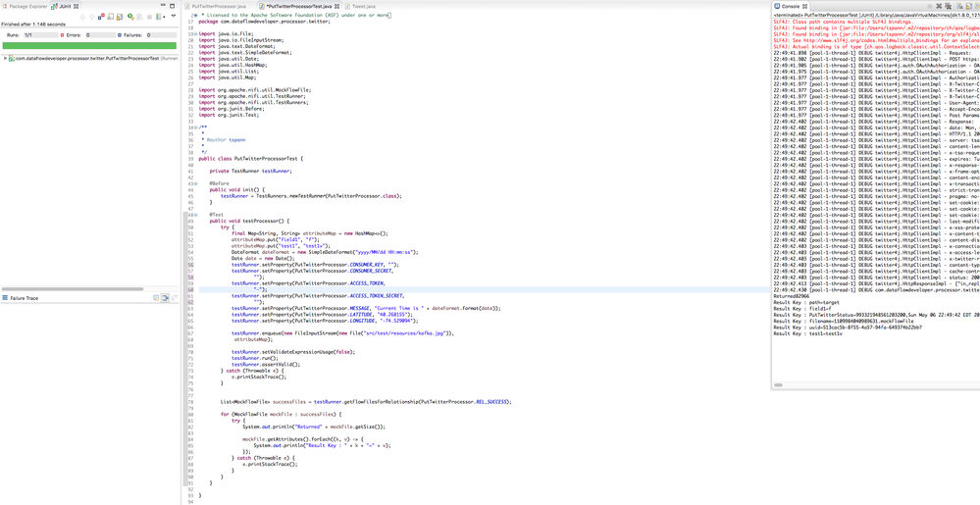Click the terminated PutTwitterProcessorTest console header

876,15
